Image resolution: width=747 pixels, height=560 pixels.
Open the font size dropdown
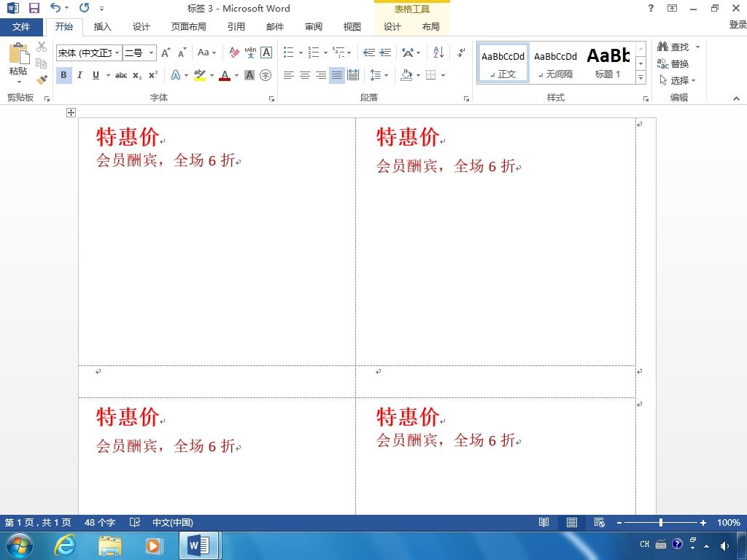[x=152, y=52]
